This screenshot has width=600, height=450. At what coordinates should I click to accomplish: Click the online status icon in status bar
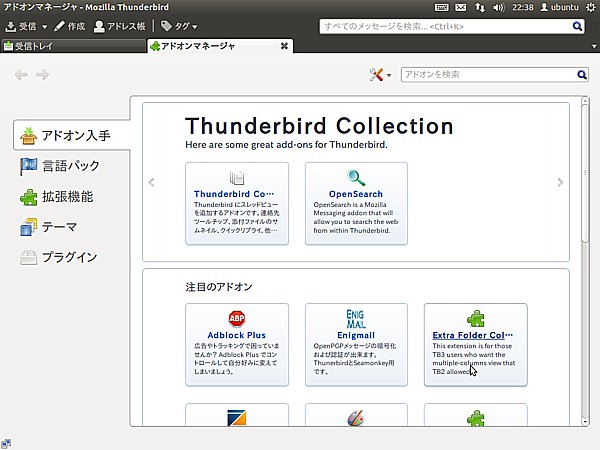6,443
